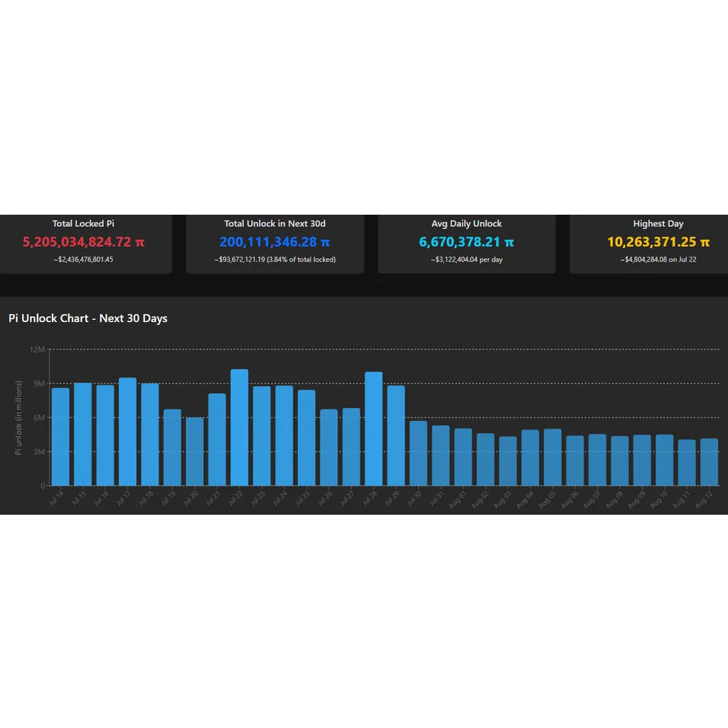This screenshot has height=728, width=728.
Task: Click the 6M y-axis label
Action: [x=39, y=417]
